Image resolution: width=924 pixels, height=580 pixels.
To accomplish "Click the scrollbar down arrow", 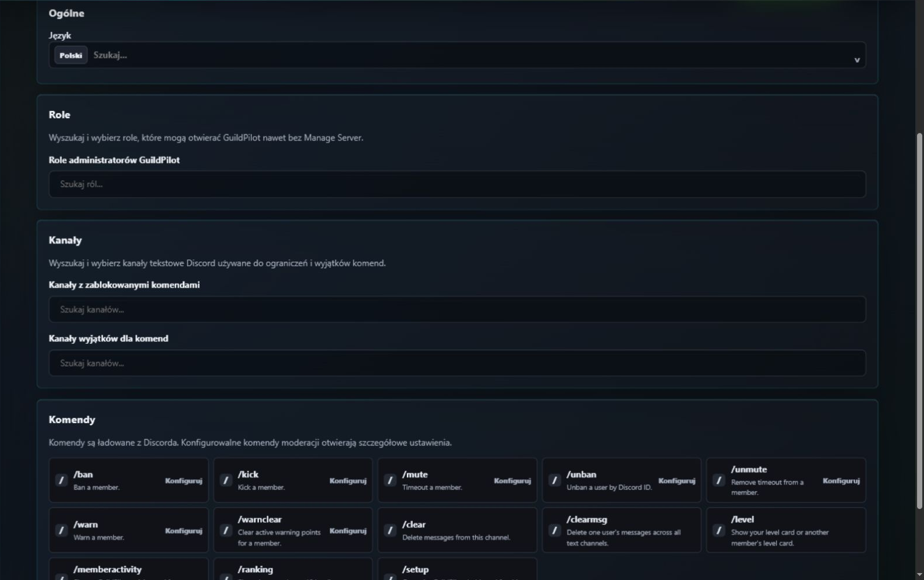I will [x=919, y=575].
